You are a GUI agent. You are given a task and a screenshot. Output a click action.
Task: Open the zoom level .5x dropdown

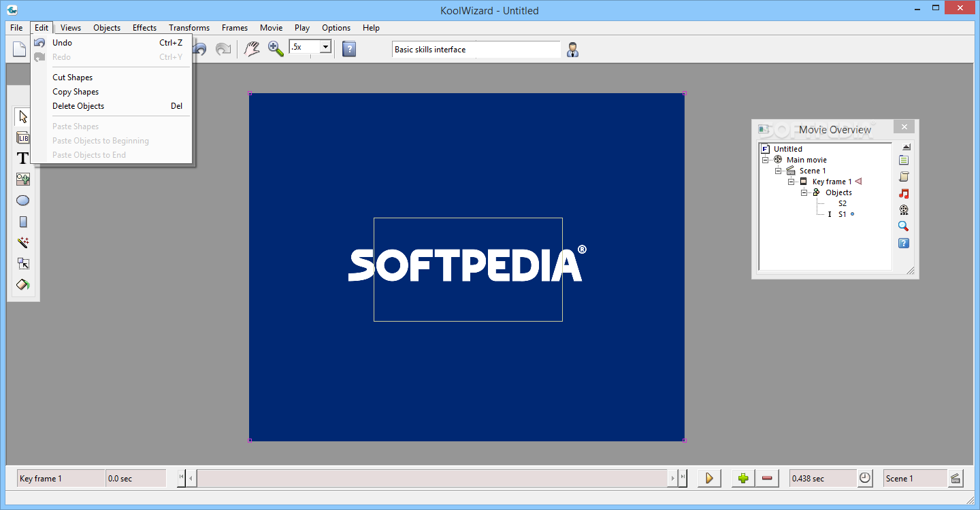(x=325, y=47)
